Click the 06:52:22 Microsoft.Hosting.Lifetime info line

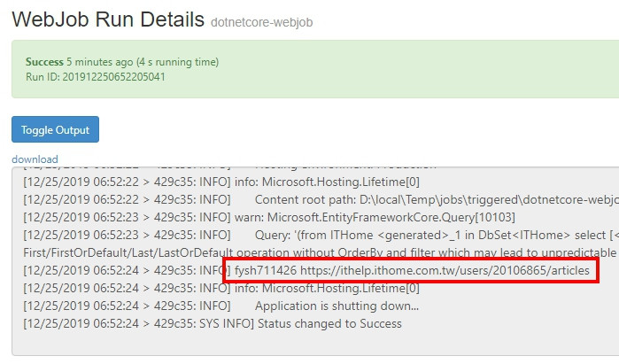pyautogui.click(x=221, y=182)
